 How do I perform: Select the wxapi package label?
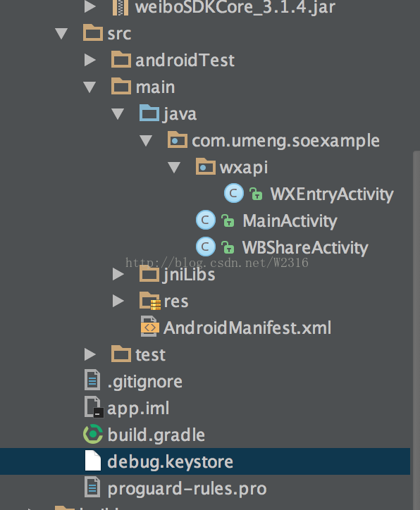coord(244,168)
